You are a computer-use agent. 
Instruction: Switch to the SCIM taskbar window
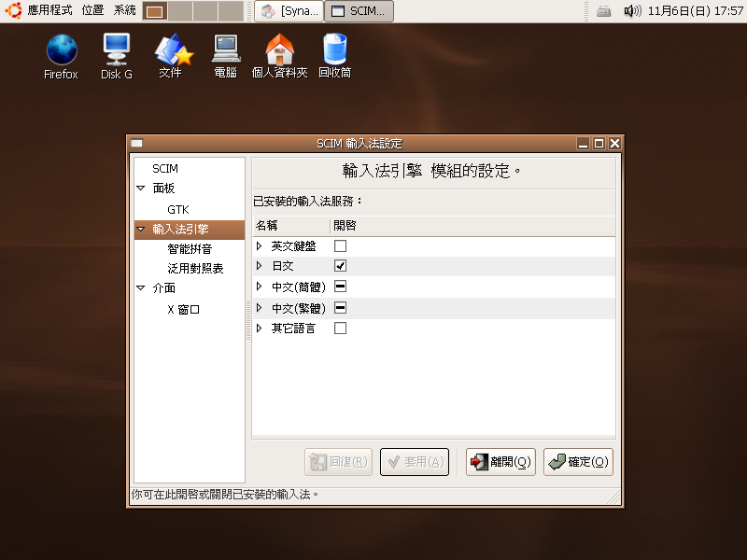(x=359, y=11)
